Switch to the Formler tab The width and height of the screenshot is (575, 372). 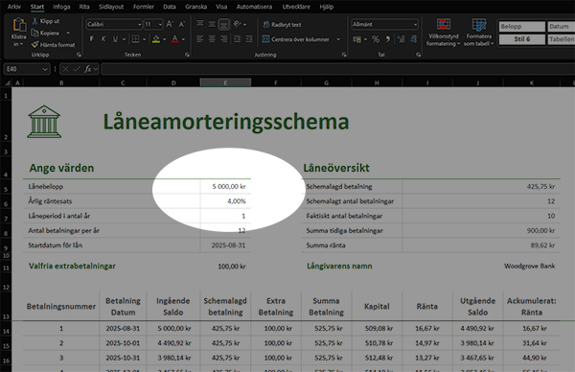[143, 7]
